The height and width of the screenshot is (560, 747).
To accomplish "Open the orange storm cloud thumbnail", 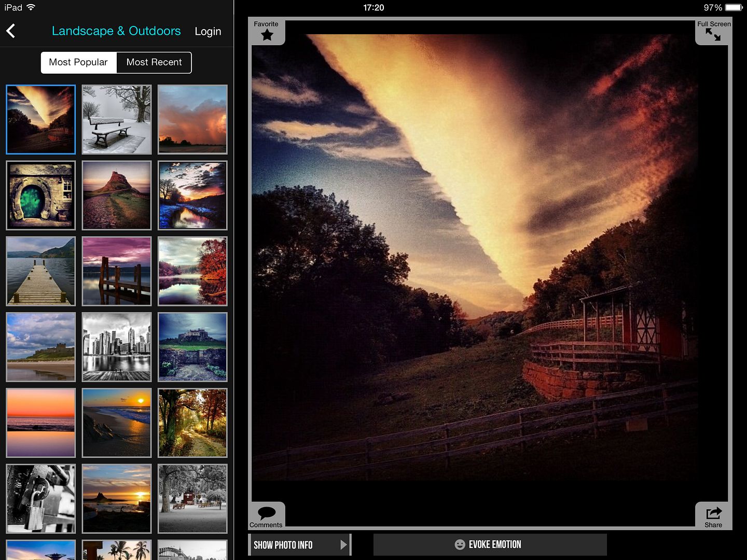I will pyautogui.click(x=192, y=120).
